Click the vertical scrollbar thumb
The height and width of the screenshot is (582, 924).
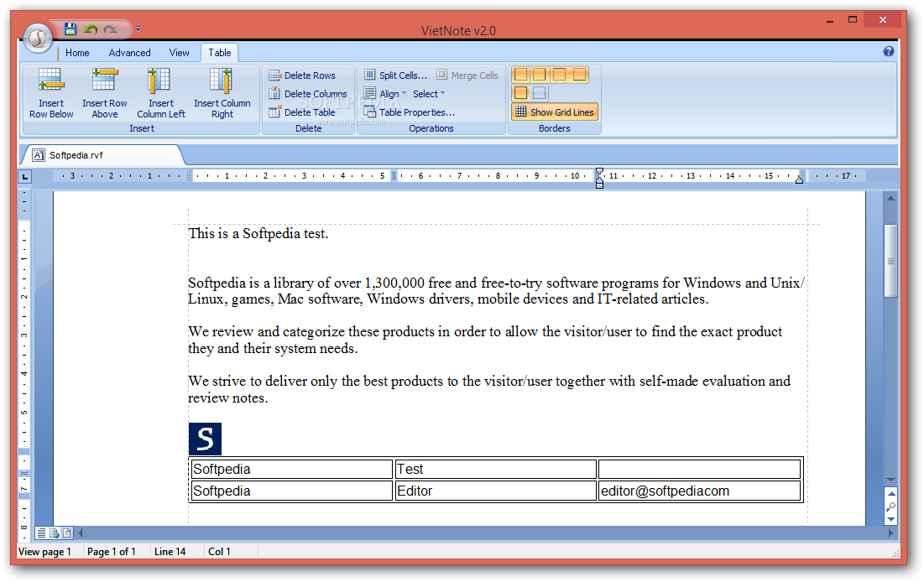click(x=890, y=260)
